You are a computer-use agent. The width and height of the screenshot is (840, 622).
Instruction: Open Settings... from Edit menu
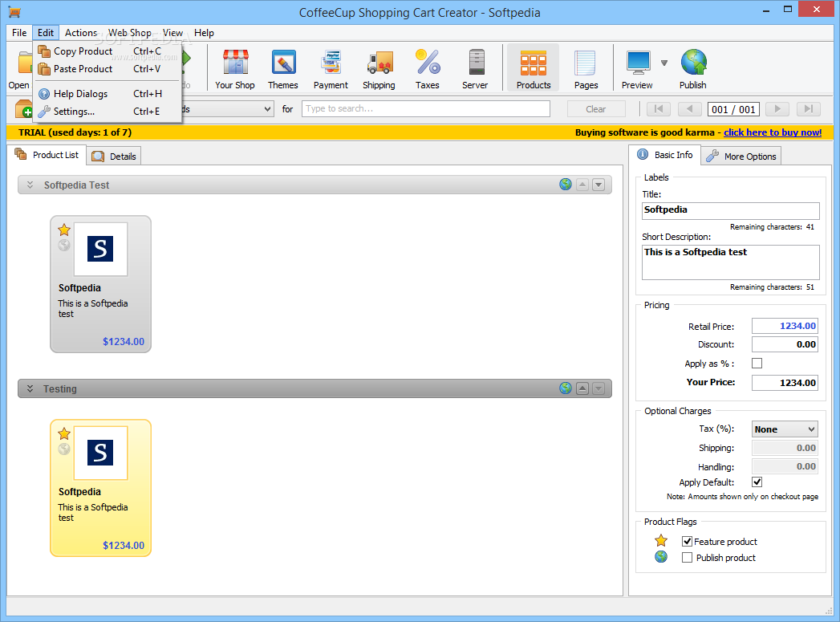(108, 112)
